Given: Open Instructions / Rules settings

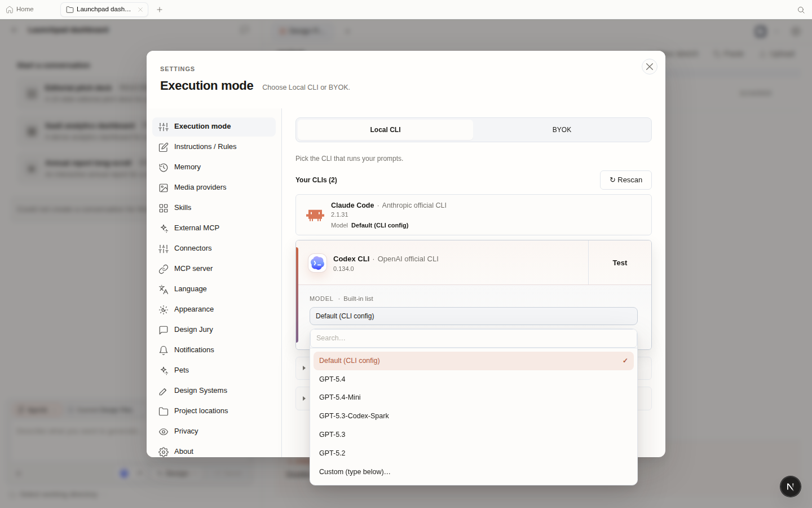Looking at the screenshot, I should 214,147.
